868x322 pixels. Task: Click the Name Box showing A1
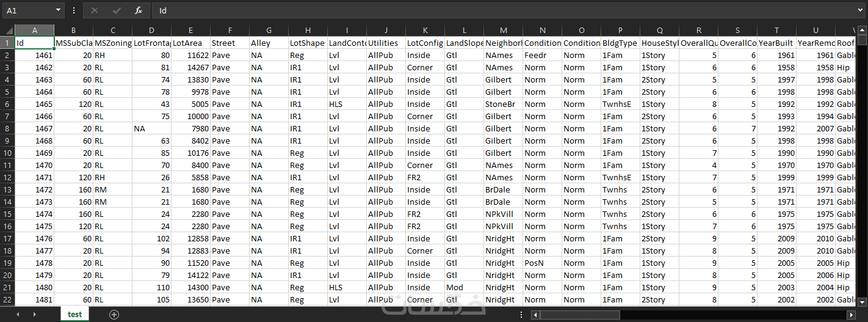[x=28, y=10]
